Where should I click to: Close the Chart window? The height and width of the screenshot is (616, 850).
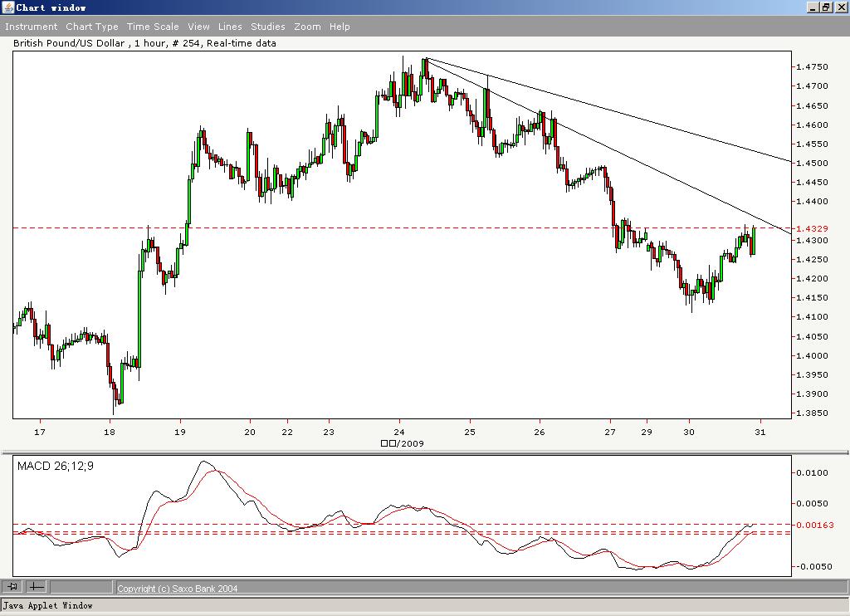[x=840, y=7]
